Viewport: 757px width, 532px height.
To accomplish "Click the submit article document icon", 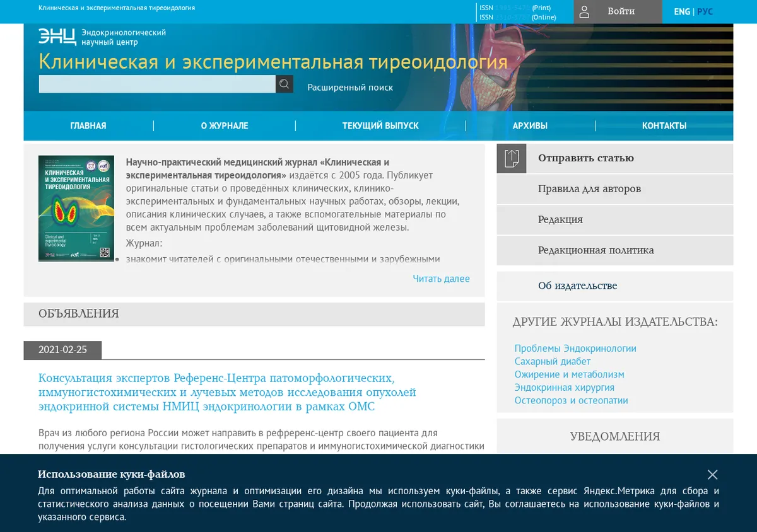I will (x=512, y=158).
